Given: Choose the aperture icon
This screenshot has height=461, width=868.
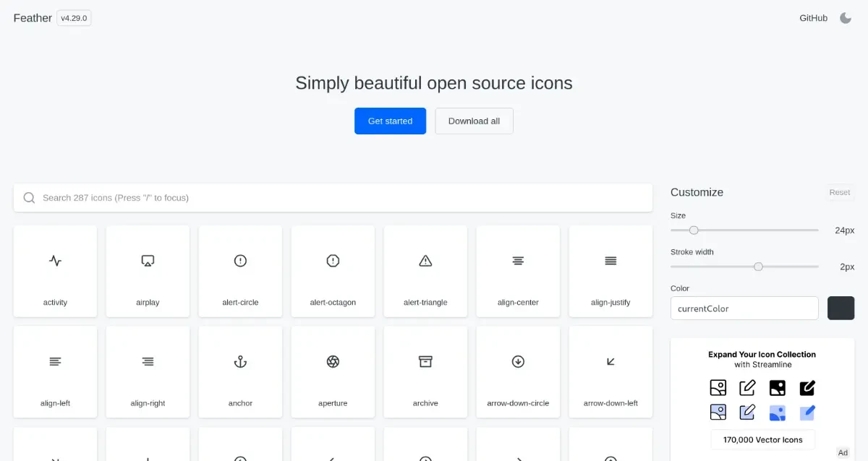Looking at the screenshot, I should (x=333, y=371).
